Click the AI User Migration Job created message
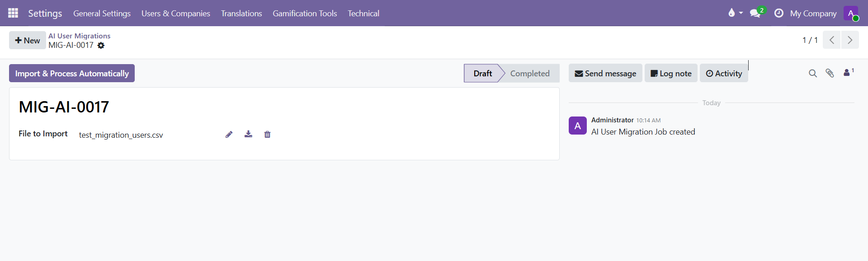Screen dimensions: 868x261 [643, 132]
